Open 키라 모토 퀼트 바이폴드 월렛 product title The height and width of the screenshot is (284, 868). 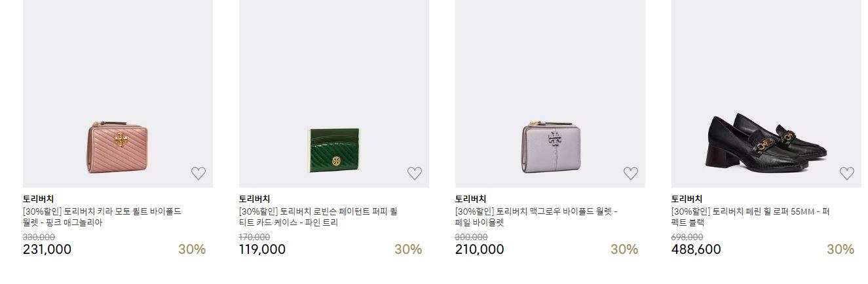(x=102, y=217)
